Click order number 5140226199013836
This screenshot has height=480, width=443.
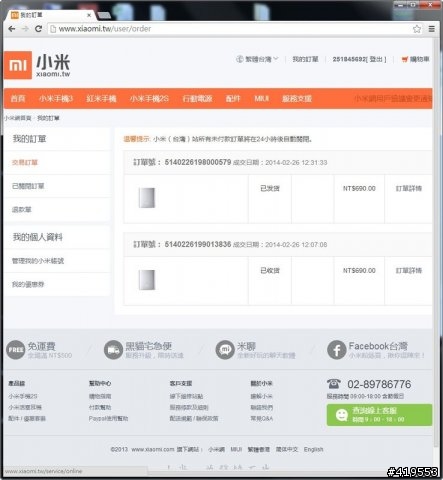click(x=198, y=244)
